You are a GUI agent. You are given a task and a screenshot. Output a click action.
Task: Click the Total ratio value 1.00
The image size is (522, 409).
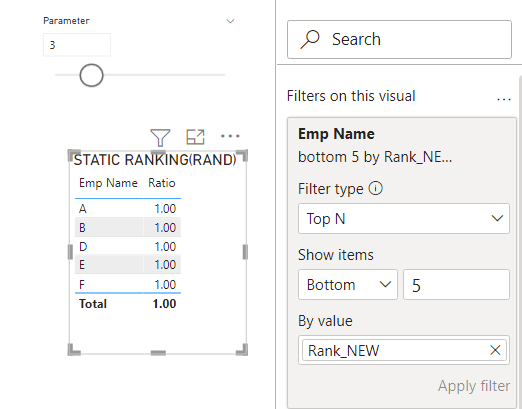(x=164, y=304)
